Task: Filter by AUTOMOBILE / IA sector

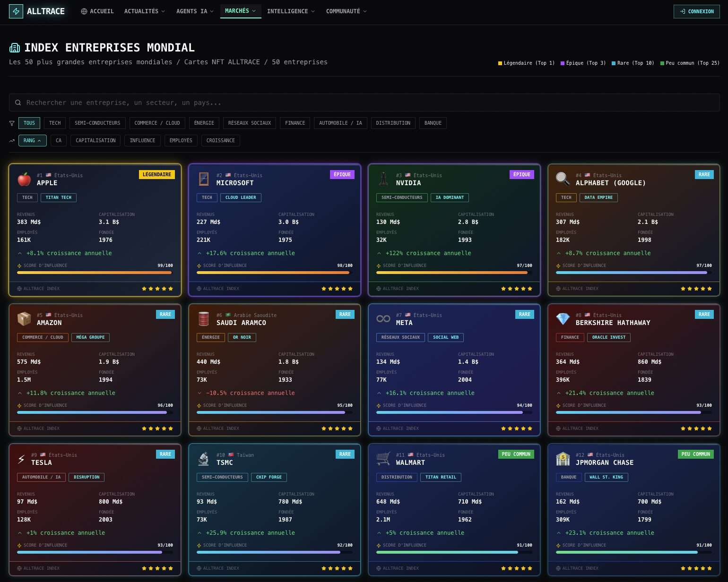Action: [340, 123]
